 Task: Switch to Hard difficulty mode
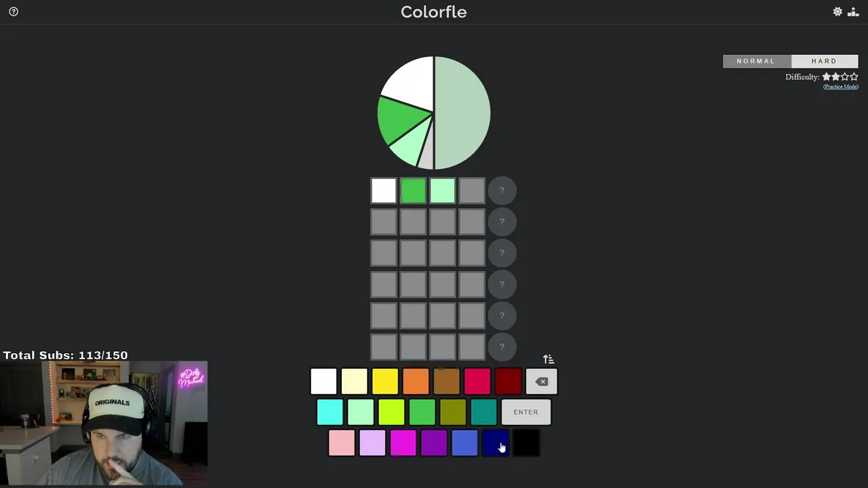[x=824, y=61]
